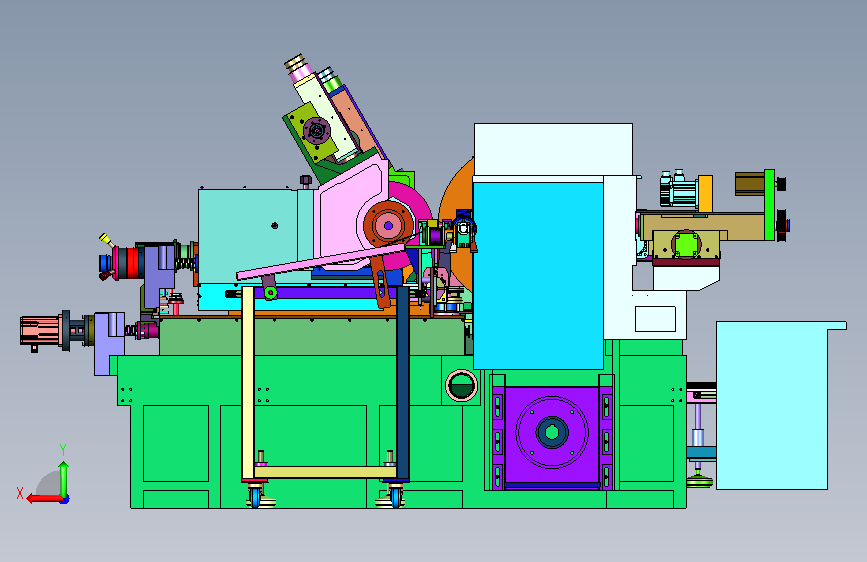Click the green square block inside the khaki bracket

coord(686,244)
